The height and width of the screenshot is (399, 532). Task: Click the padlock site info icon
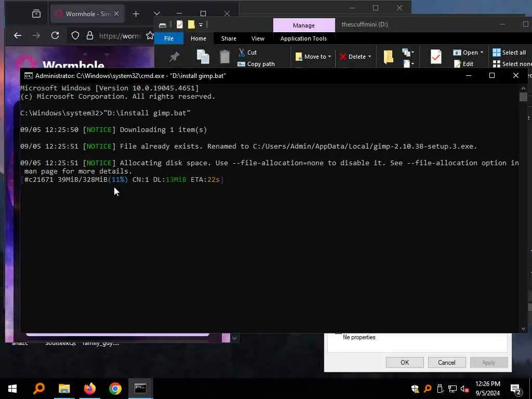[x=89, y=35]
